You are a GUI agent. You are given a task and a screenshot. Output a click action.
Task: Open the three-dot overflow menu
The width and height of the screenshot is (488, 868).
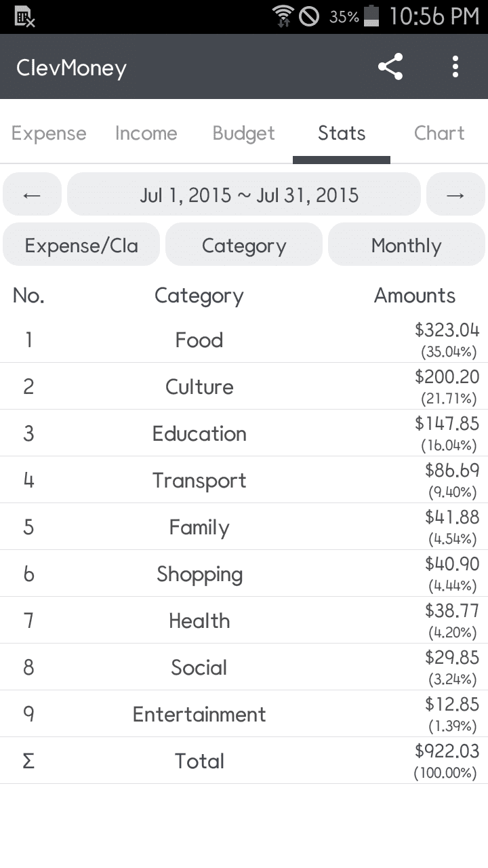[x=455, y=67]
